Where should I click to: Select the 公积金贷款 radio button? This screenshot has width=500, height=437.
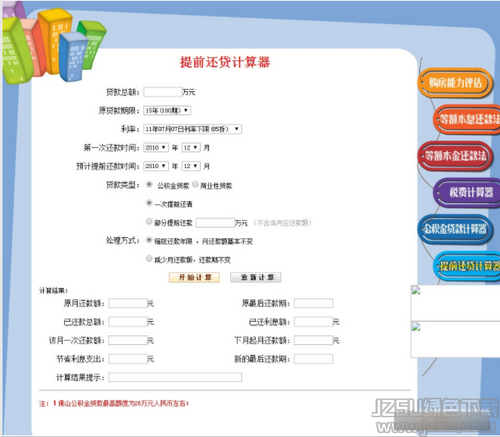click(x=149, y=184)
